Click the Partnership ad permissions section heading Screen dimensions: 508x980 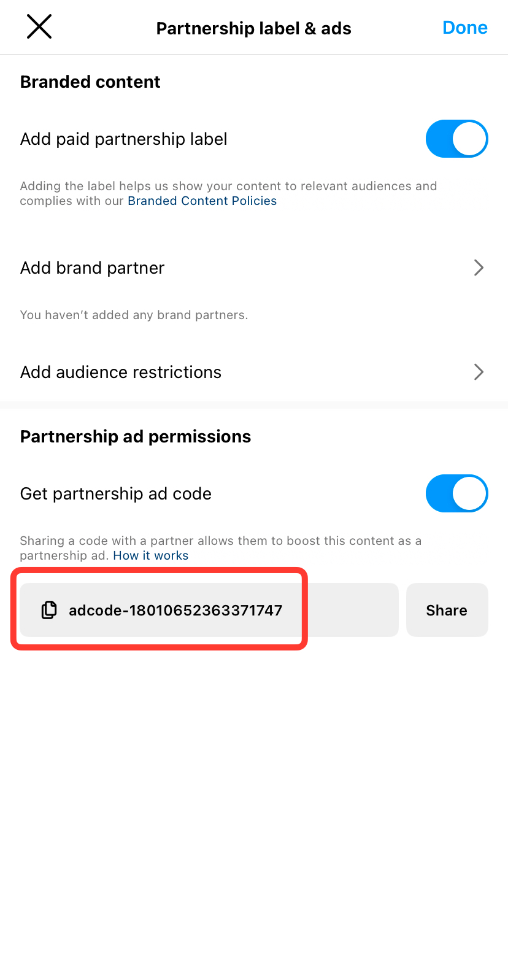(x=136, y=436)
